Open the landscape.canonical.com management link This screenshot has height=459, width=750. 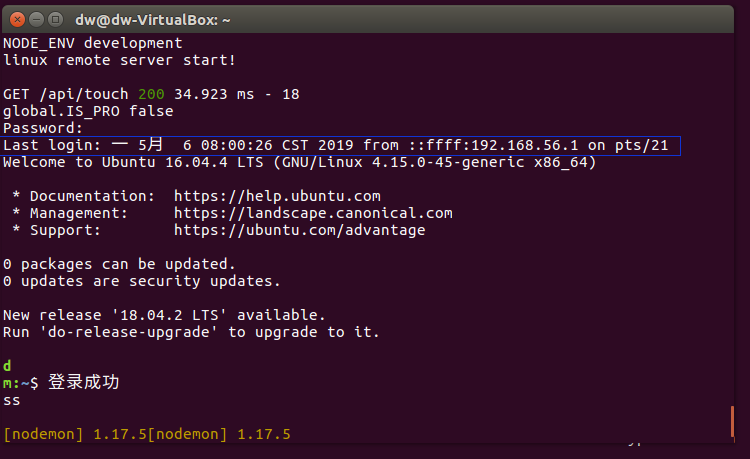[x=313, y=213]
